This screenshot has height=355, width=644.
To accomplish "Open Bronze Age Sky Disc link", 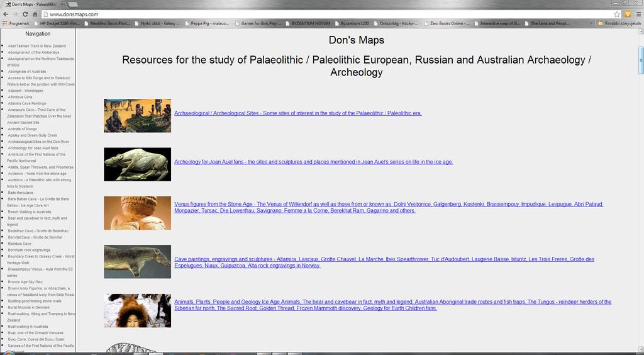I will (25, 282).
